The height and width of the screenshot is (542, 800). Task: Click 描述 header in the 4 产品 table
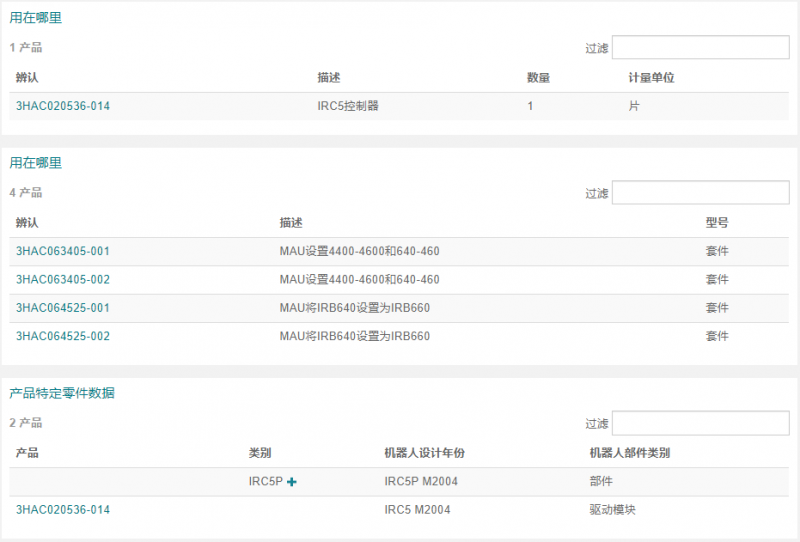(291, 223)
